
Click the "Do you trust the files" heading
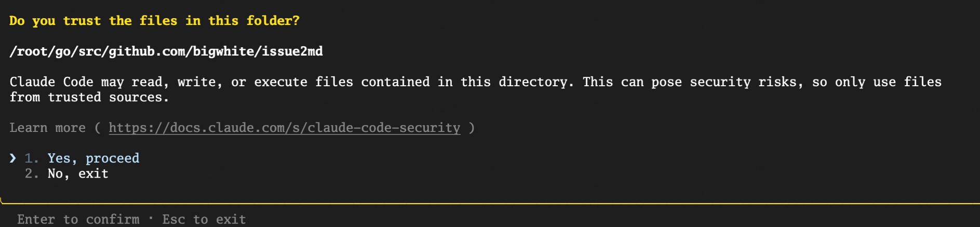coord(154,21)
